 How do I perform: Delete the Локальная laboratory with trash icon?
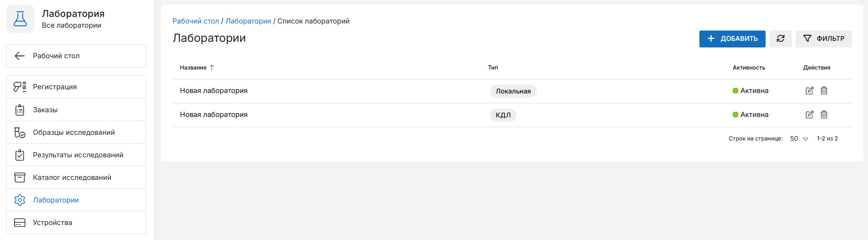pos(824,91)
